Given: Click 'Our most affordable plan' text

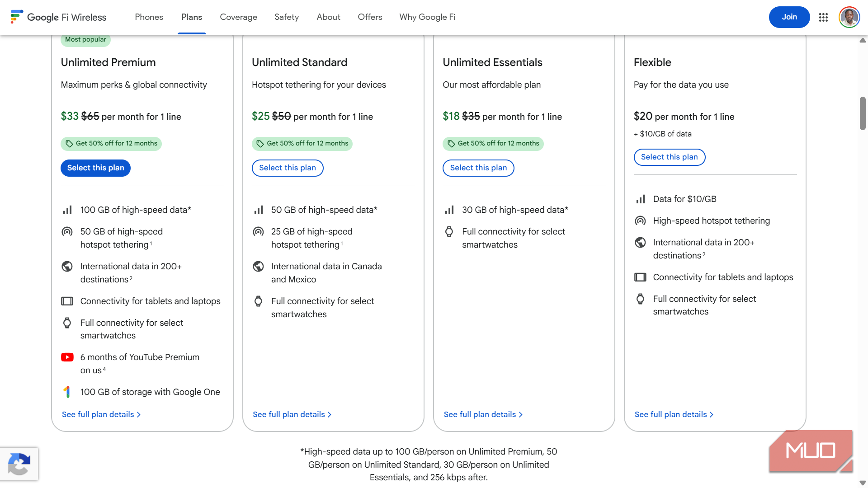Looking at the screenshot, I should click(491, 85).
